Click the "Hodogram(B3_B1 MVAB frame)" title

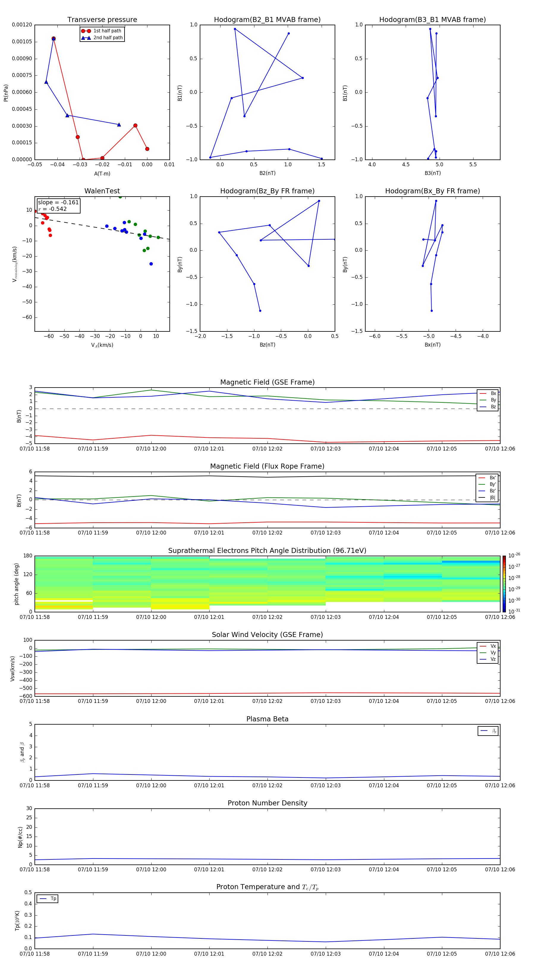432,19
